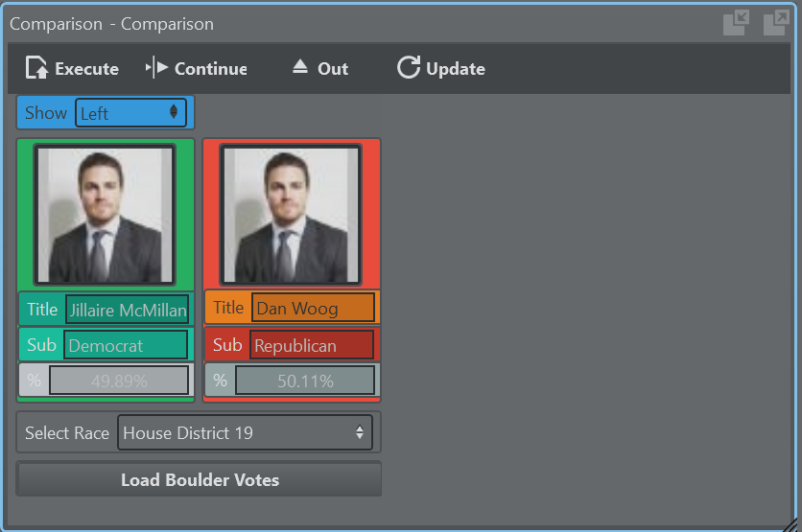The image size is (802, 532).
Task: Edit the Dan Woog title field
Action: point(313,309)
